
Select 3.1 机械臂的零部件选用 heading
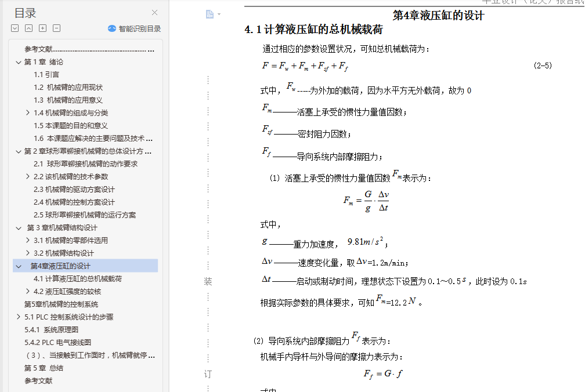[71, 240]
